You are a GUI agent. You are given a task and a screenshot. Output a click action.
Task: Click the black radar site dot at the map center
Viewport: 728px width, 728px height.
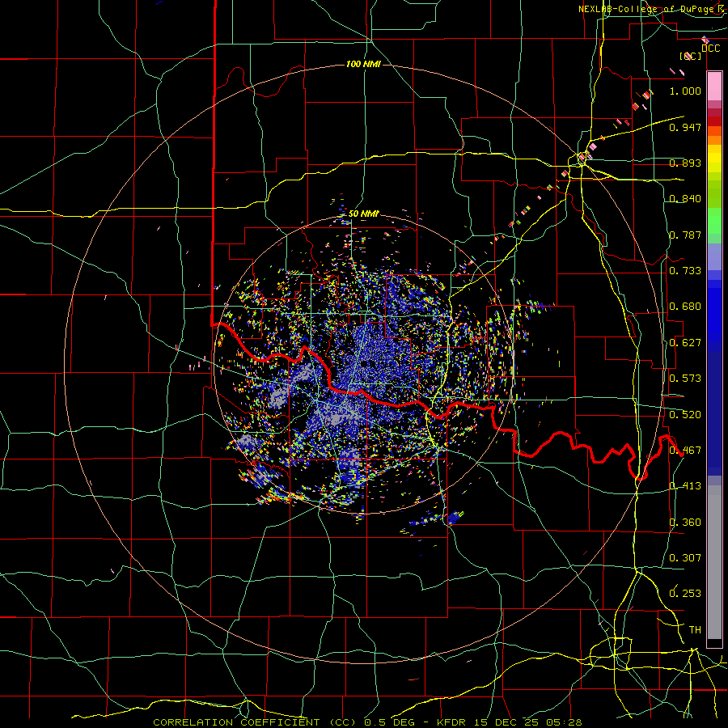pos(365,363)
